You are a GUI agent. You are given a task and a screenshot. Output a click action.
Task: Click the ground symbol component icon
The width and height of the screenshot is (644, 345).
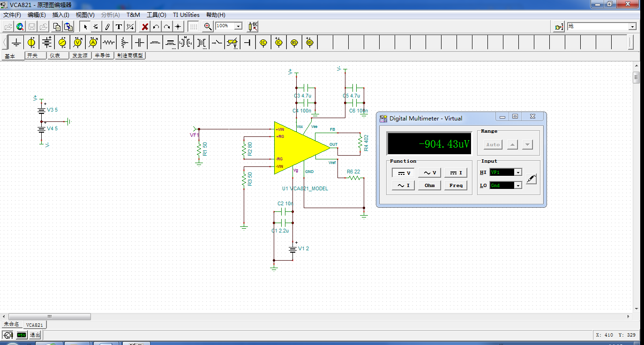(16, 43)
